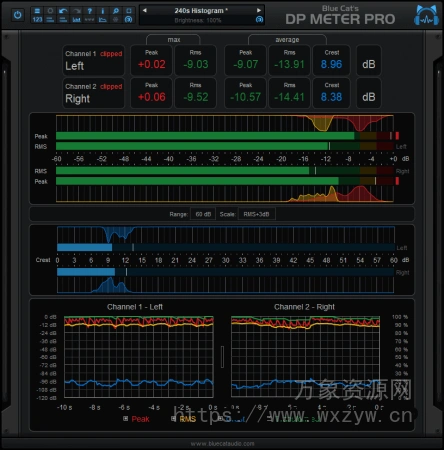Image resolution: width=444 pixels, height=450 pixels.
Task: Toggle the dimmed wave display icon
Action: click(90, 20)
